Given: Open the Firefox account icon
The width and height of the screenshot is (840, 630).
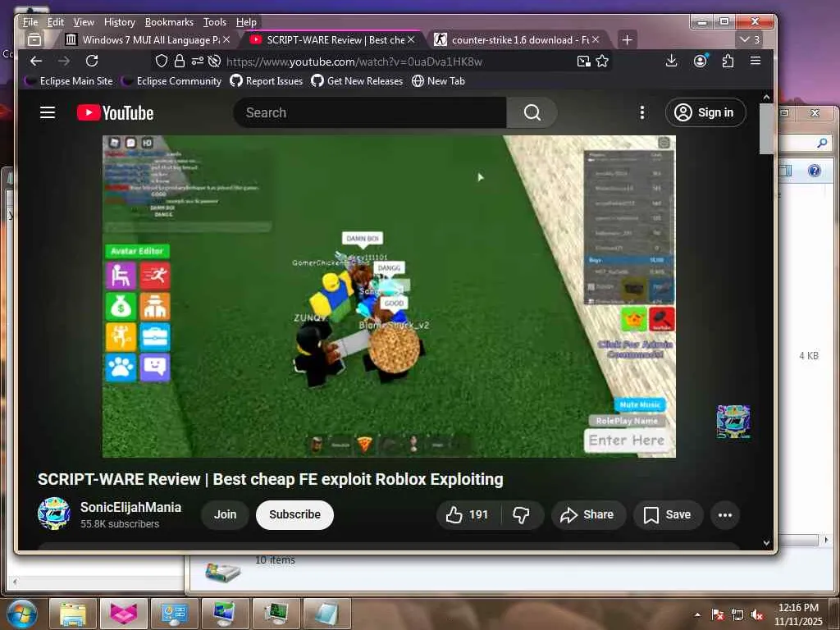Looking at the screenshot, I should click(x=701, y=61).
